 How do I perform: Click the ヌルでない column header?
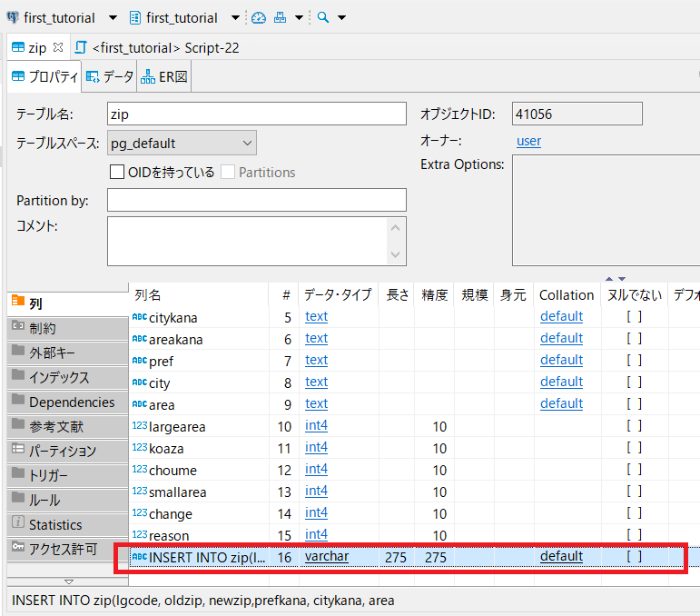[635, 294]
